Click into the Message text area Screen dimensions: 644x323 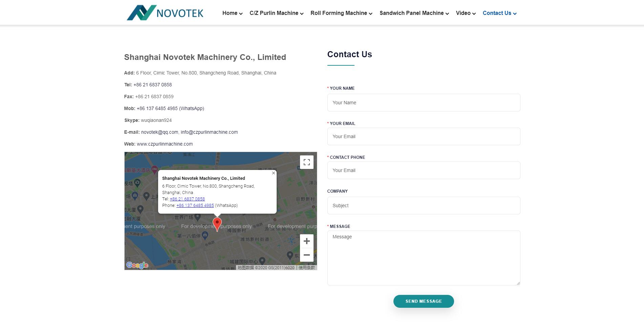(x=423, y=258)
